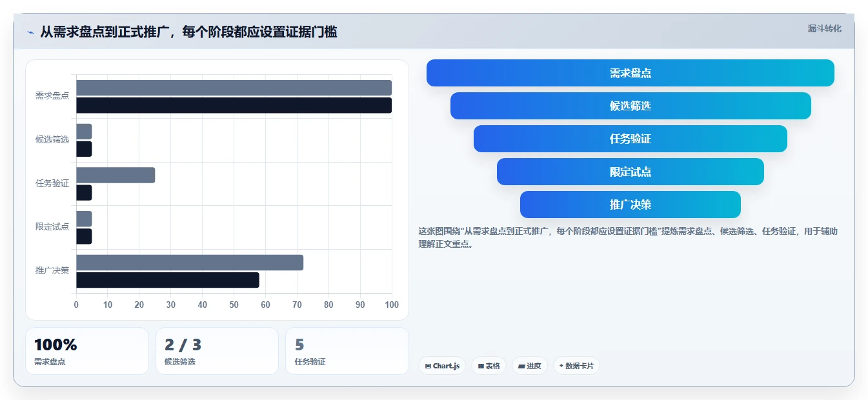Image resolution: width=868 pixels, height=400 pixels.
Task: Select the 推广决策 funnel stage bar
Action: (630, 205)
